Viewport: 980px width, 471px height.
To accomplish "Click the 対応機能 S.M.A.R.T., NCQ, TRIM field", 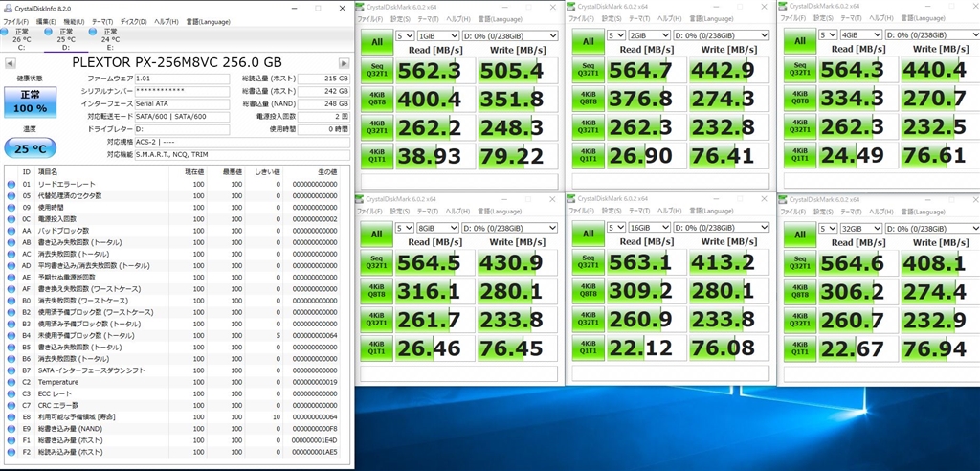I will (242, 154).
